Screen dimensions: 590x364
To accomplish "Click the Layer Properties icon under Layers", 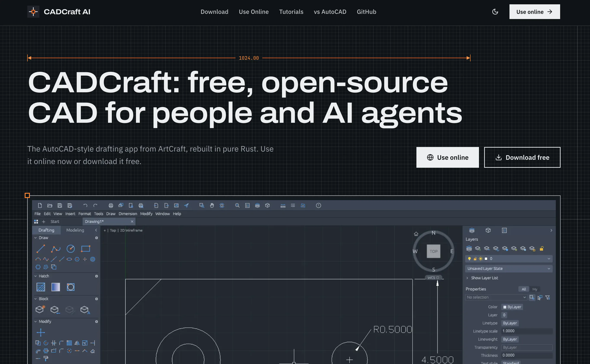I will coord(469,248).
